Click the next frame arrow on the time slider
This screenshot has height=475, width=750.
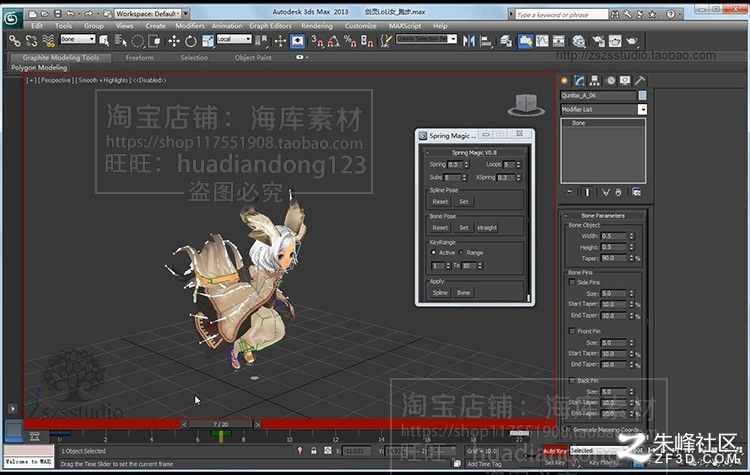click(x=257, y=424)
